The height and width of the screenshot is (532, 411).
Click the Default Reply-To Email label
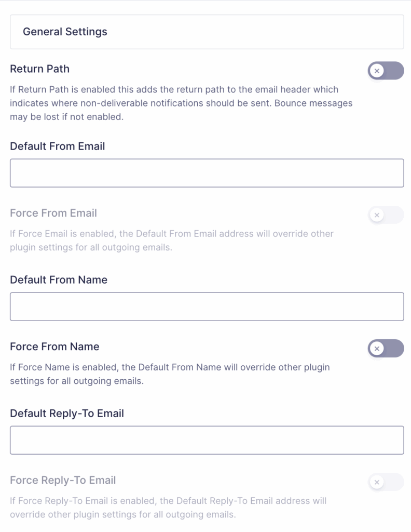[x=66, y=413]
